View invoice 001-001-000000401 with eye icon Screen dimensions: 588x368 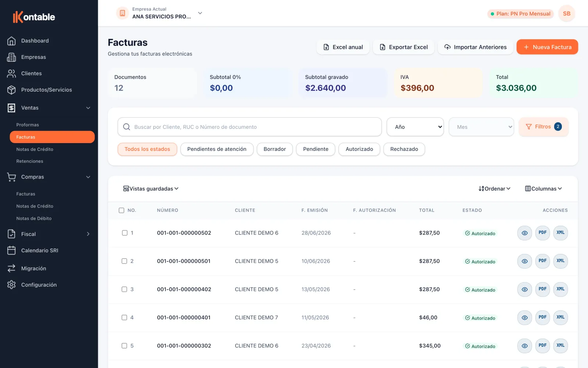524,318
